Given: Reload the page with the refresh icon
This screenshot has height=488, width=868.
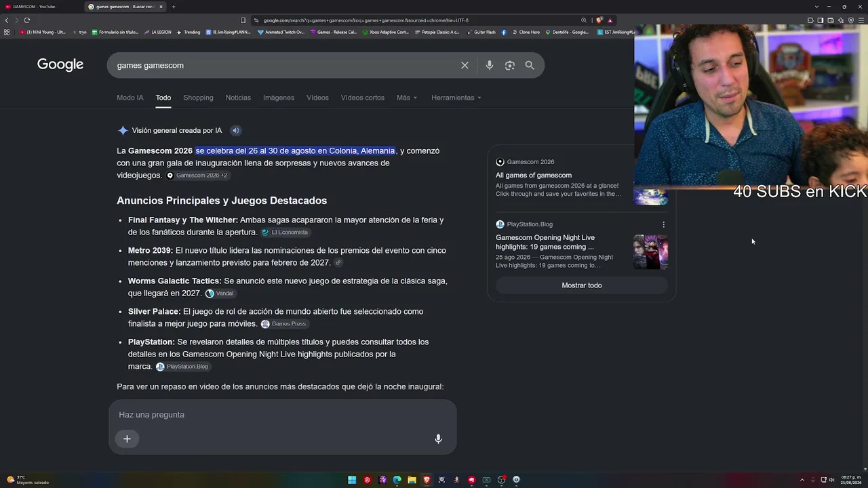Looking at the screenshot, I should click(x=27, y=20).
